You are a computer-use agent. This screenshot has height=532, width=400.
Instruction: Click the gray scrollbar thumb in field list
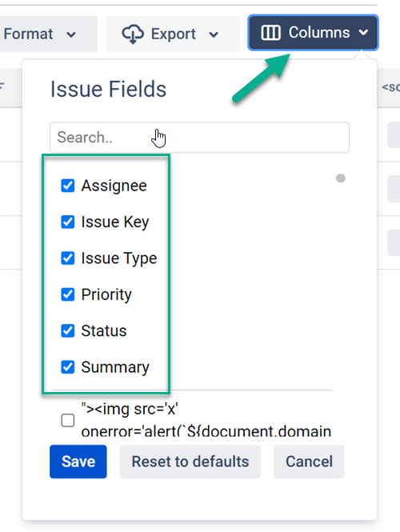(341, 178)
